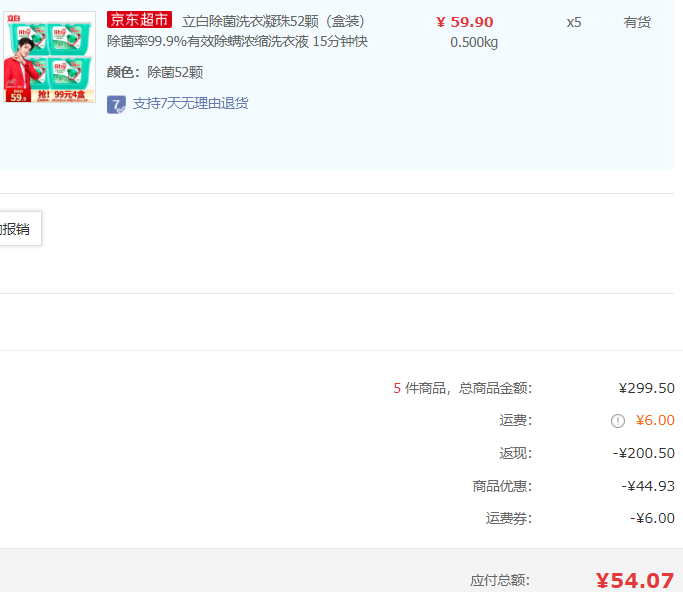The image size is (683, 592).
Task: Select the freight fee ¥6.00
Action: [655, 420]
